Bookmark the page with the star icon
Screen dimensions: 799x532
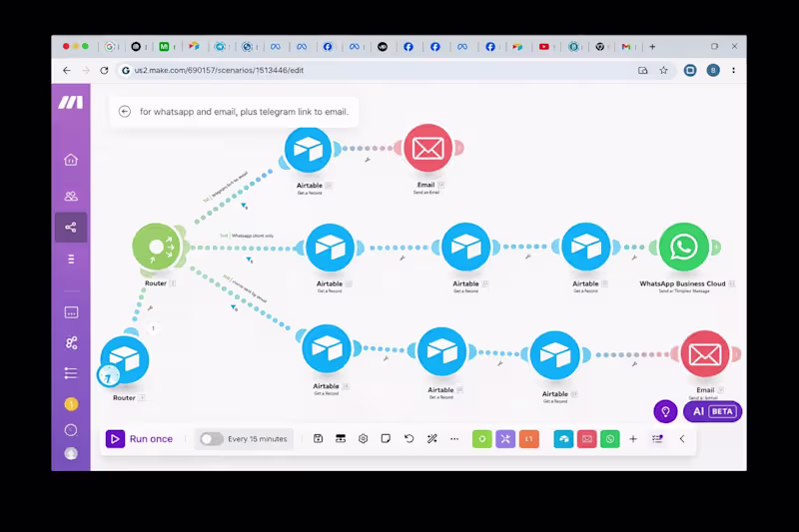663,70
